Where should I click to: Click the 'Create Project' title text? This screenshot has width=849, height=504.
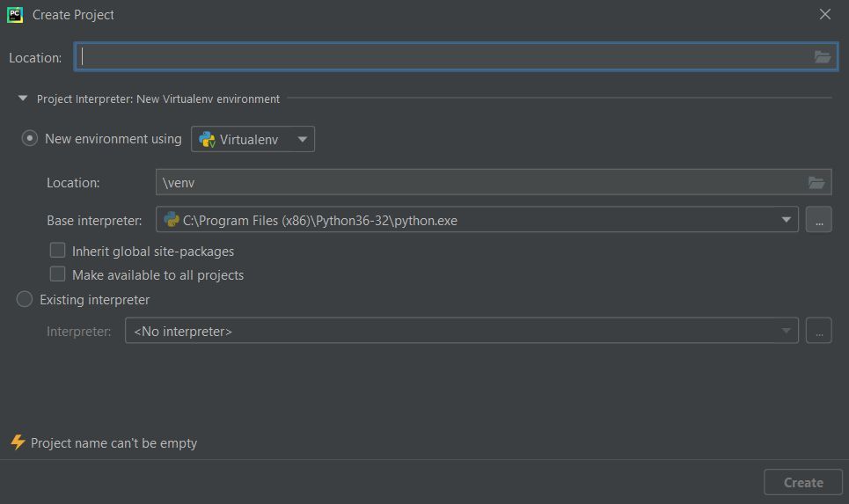point(73,15)
